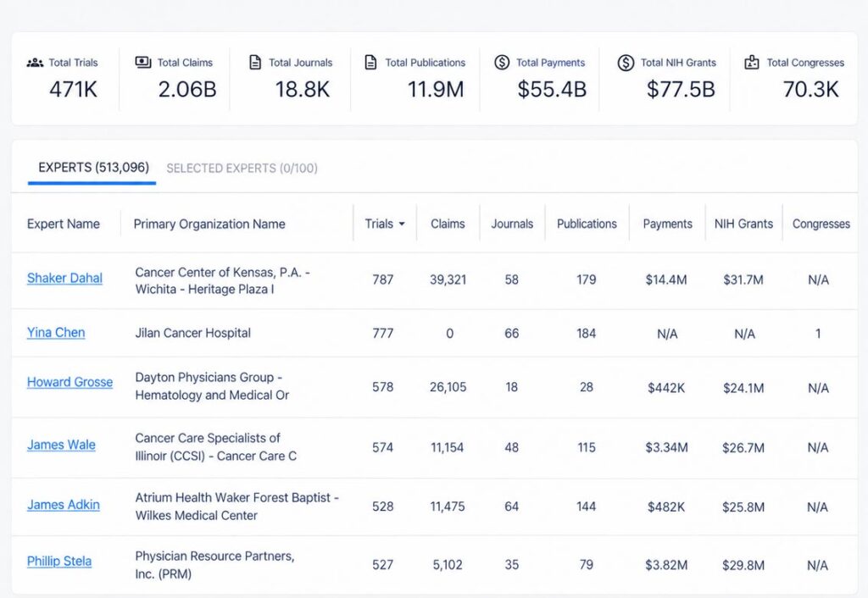Click the Total NIH Grants dollar icon
This screenshot has width=868, height=598.
(626, 63)
